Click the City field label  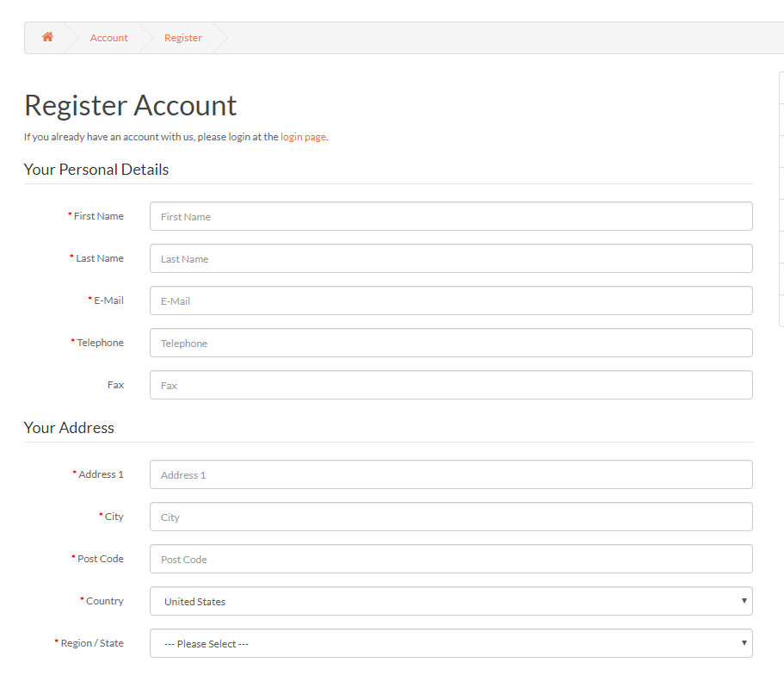coord(114,517)
